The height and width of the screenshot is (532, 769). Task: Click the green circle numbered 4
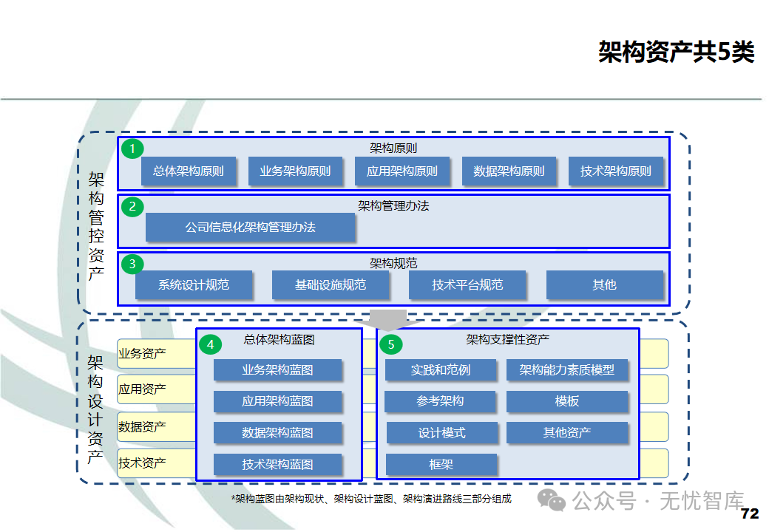[x=211, y=344]
